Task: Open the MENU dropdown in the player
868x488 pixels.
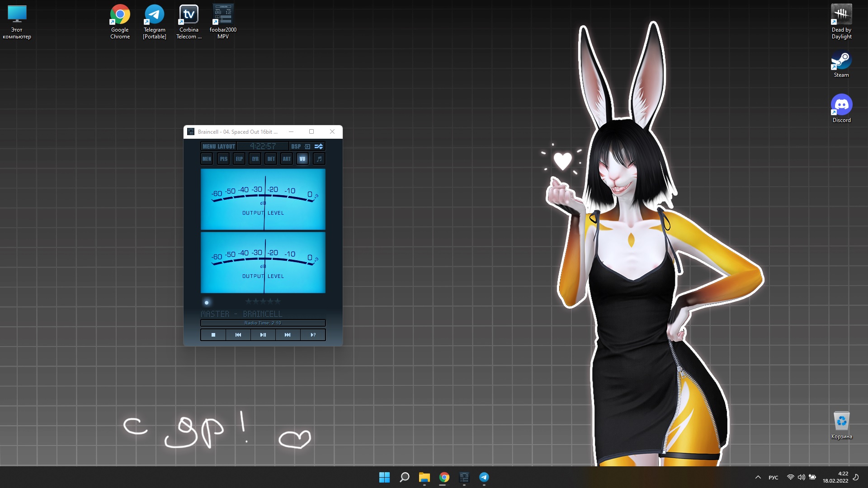Action: click(x=209, y=146)
